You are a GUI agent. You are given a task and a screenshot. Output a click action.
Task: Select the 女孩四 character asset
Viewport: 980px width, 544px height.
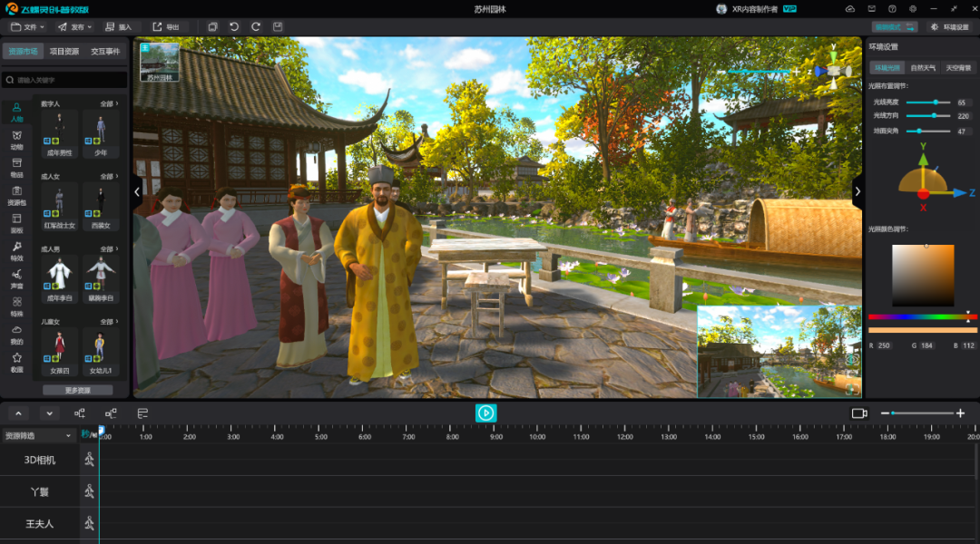(59, 353)
